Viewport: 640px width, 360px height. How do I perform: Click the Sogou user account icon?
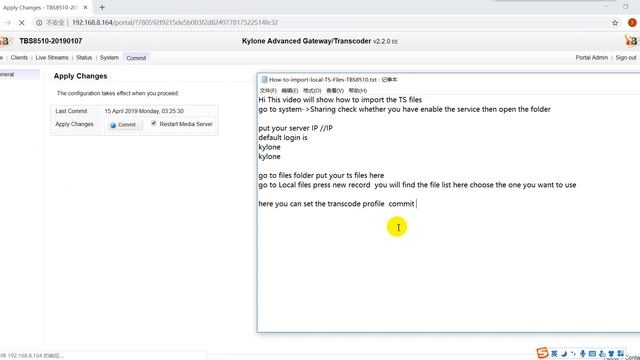(602, 353)
